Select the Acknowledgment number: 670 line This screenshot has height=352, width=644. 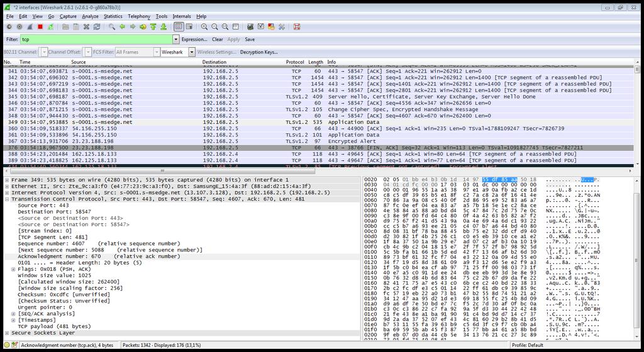99,256
